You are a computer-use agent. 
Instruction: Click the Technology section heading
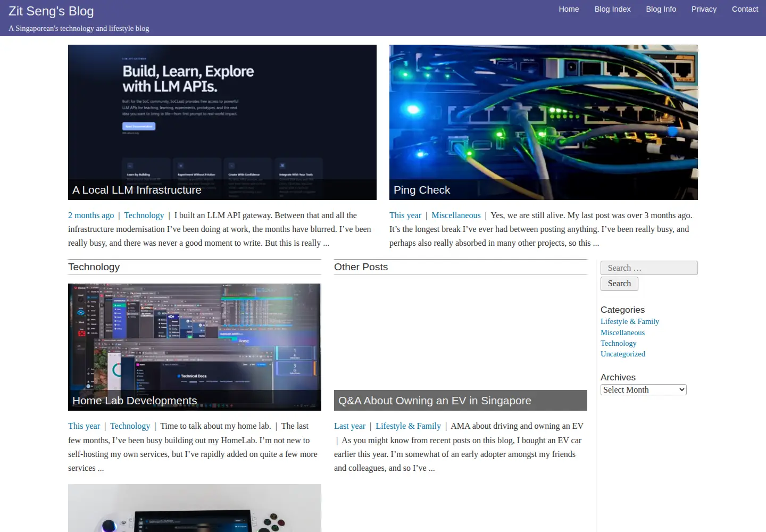click(x=94, y=267)
